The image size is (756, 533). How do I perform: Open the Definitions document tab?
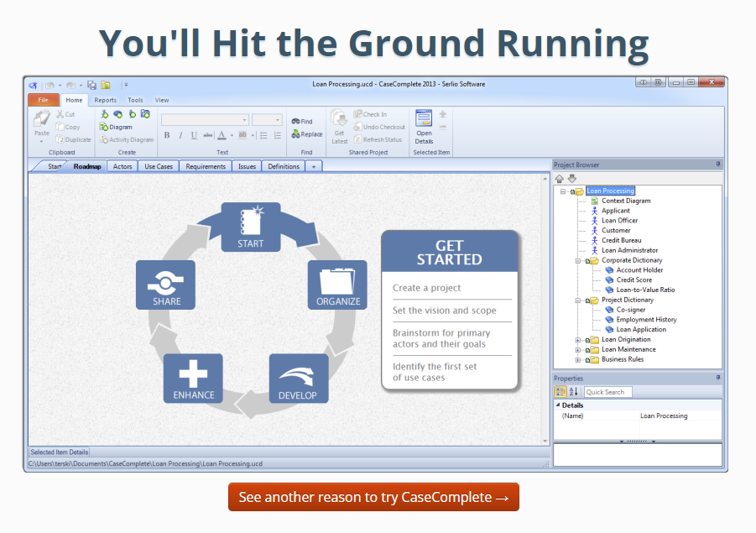tap(284, 166)
